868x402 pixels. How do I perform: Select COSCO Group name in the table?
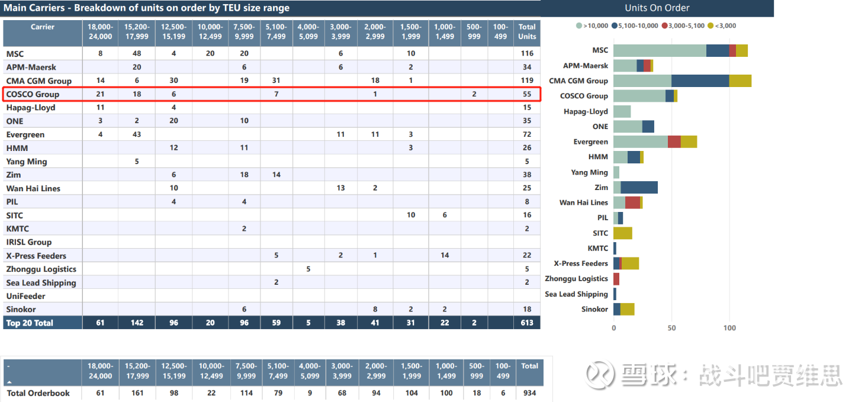(33, 94)
